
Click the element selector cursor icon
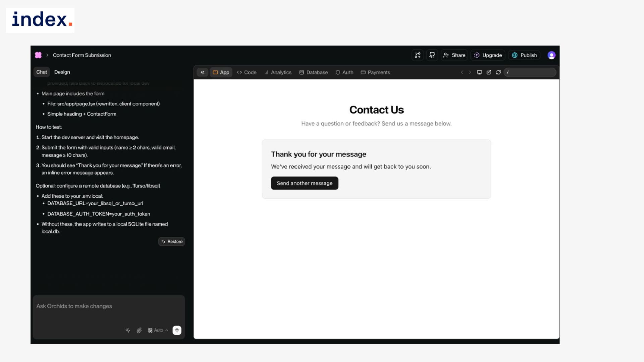click(128, 330)
